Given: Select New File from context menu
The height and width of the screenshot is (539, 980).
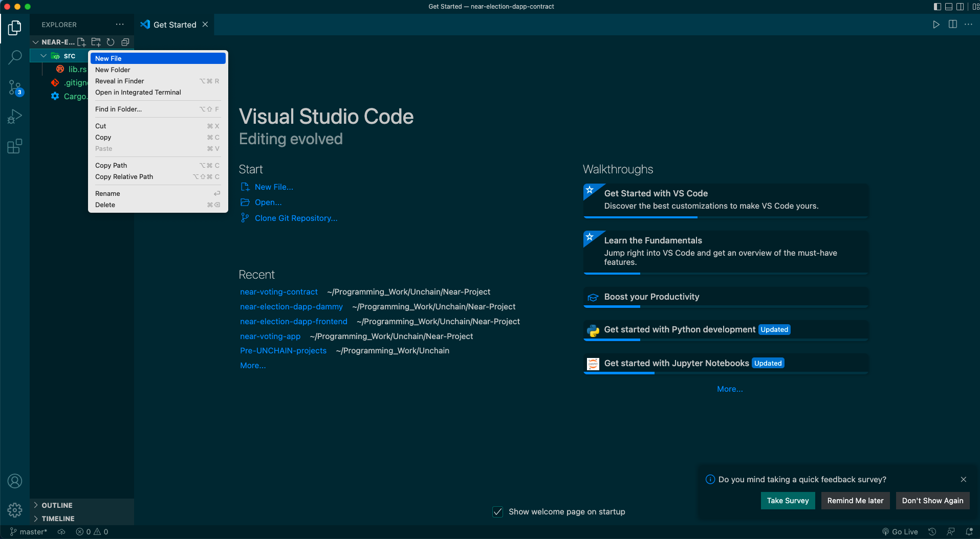Looking at the screenshot, I should (x=158, y=58).
